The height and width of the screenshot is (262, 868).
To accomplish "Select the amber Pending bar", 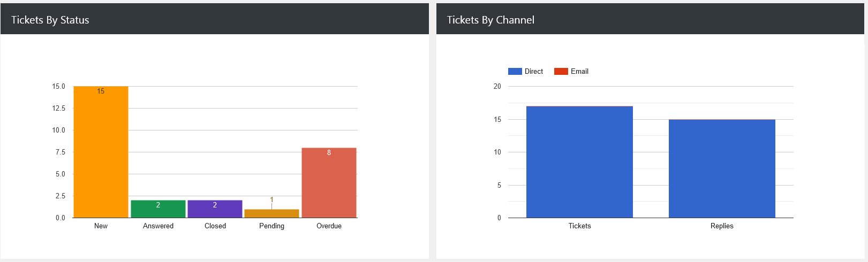I will click(271, 213).
